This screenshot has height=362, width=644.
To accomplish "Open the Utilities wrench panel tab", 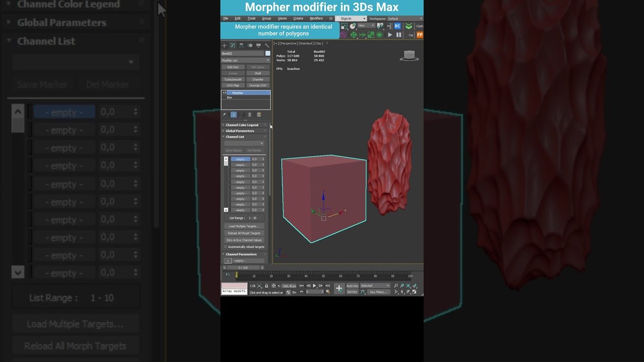I will (267, 45).
